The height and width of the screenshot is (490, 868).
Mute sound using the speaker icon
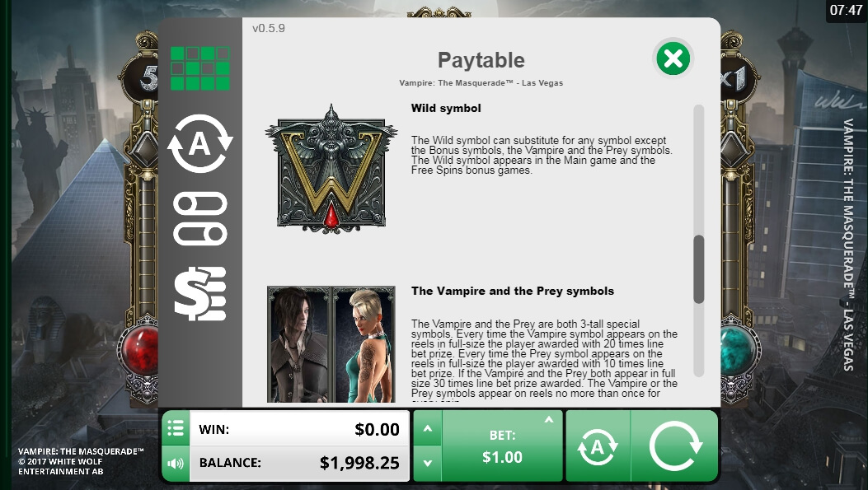click(176, 463)
